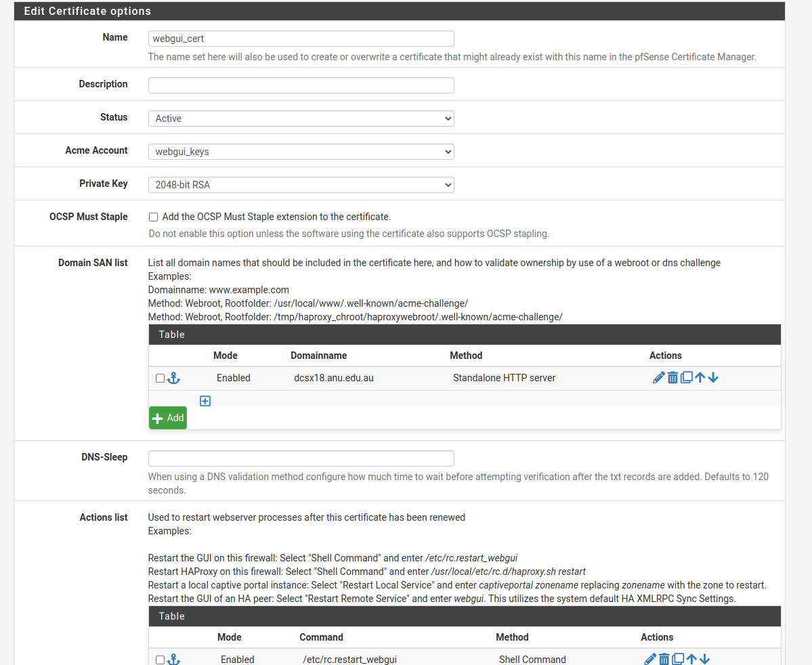812x665 pixels.
Task: Select the checkbox for the restart_webgui action row
Action: pyautogui.click(x=161, y=660)
